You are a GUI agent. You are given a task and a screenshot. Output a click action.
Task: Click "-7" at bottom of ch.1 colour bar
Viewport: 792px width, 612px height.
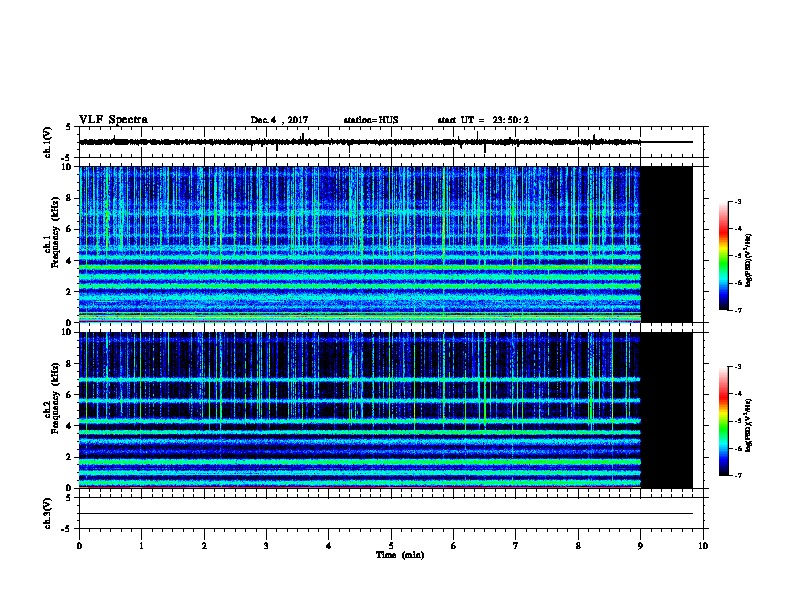[x=738, y=310]
